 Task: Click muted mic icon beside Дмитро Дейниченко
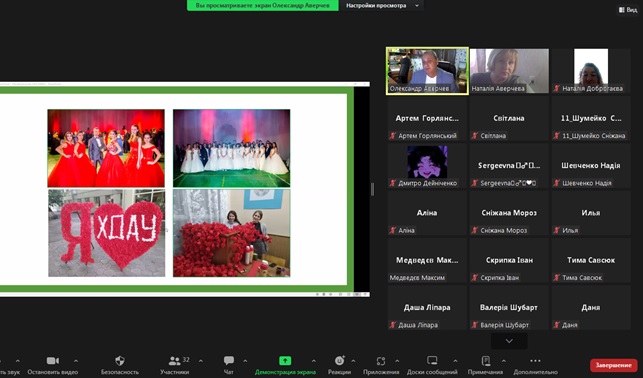coord(392,183)
